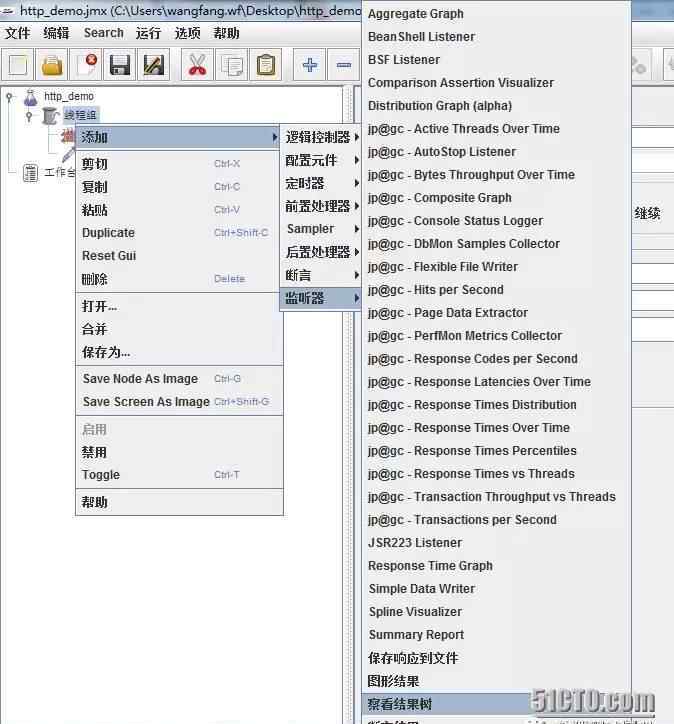674x724 pixels.
Task: Open the 帮助 menu in menu bar
Action: (x=226, y=33)
